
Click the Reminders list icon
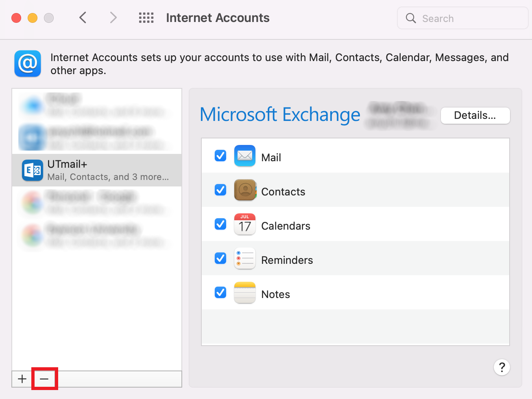(245, 258)
